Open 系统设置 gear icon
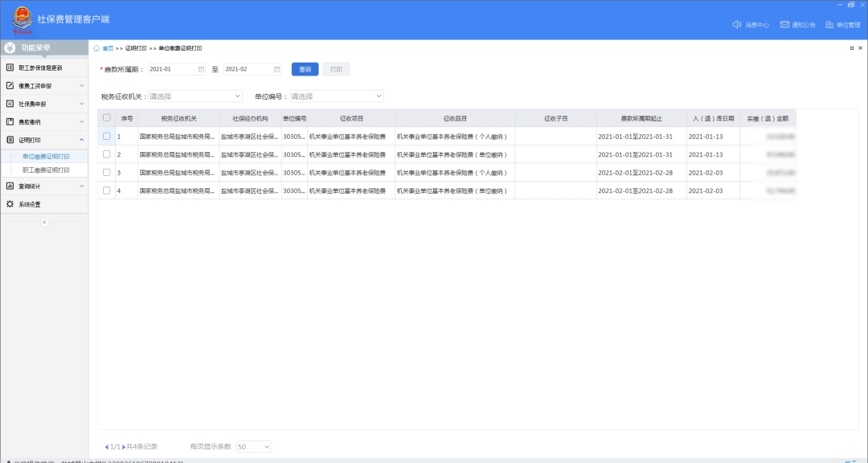This screenshot has width=868, height=463. pyautogui.click(x=10, y=204)
